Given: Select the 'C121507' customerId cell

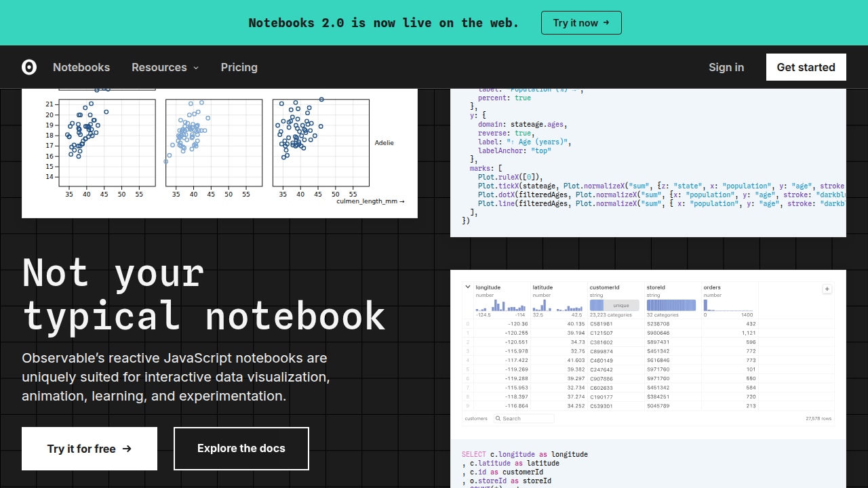Looking at the screenshot, I should tap(601, 333).
